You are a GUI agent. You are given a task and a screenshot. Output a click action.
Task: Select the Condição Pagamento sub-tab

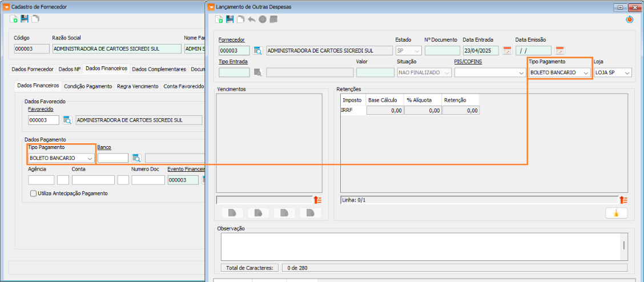[x=88, y=86]
